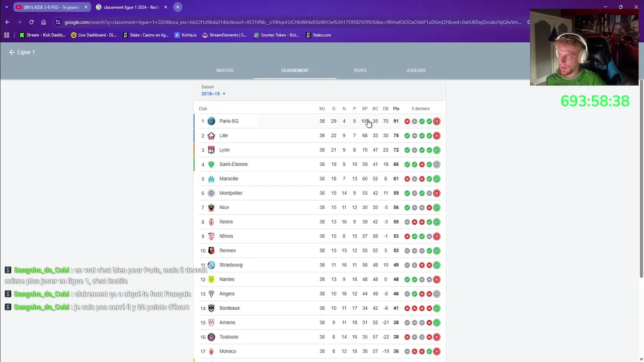
Task: Open the Stake : Casino en ligne bookmark
Action: tap(146, 35)
